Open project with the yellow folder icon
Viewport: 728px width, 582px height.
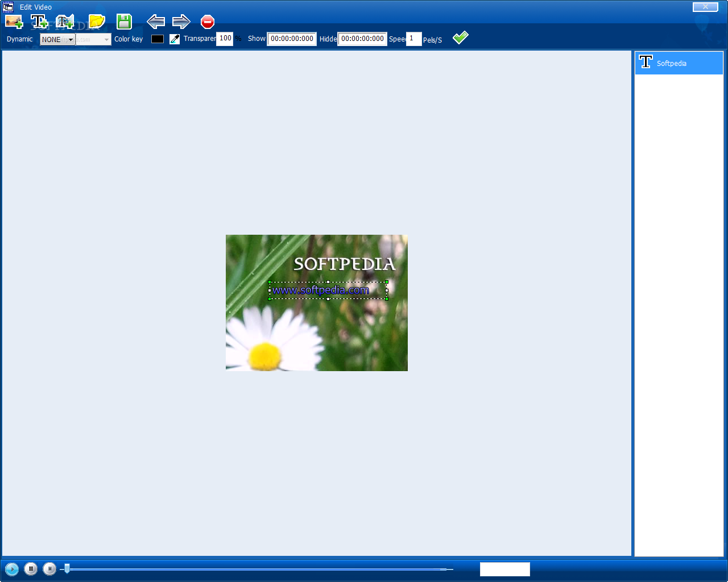97,22
